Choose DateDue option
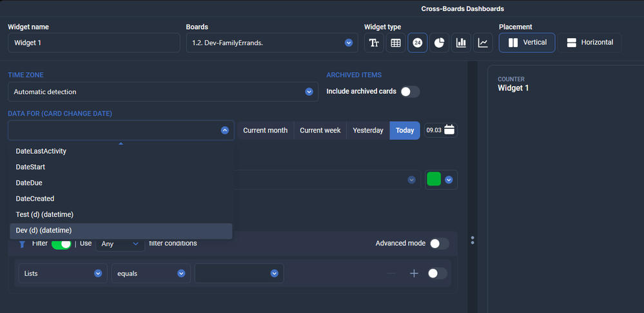This screenshot has height=313, width=644. 121,183
